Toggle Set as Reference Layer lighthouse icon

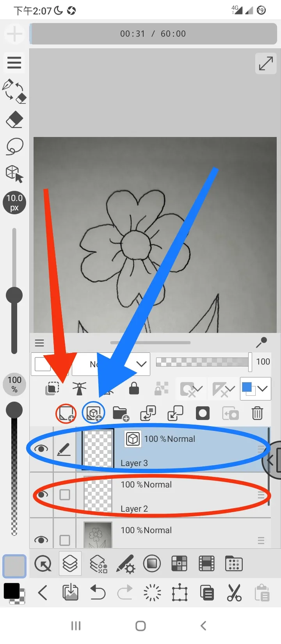[x=79, y=388]
